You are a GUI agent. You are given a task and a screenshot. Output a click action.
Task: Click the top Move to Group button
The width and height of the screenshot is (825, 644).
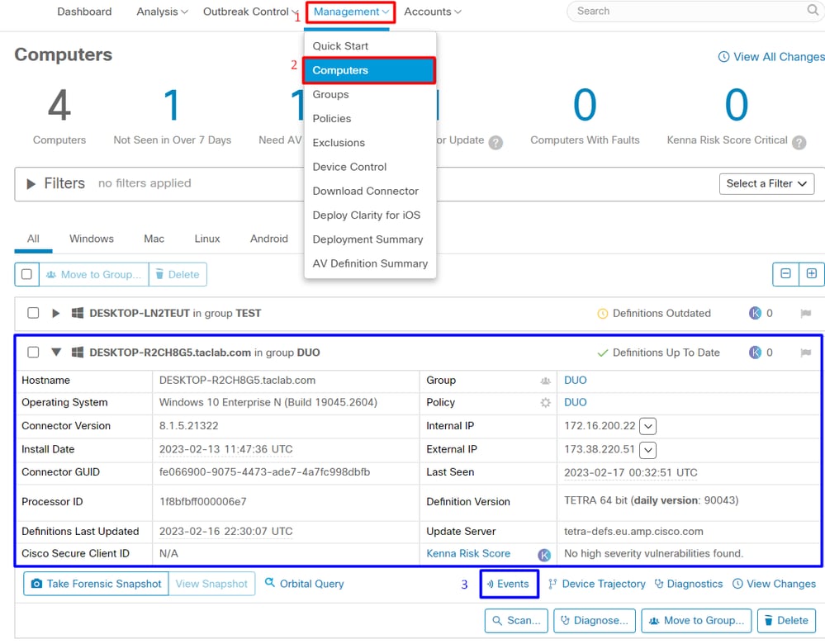[93, 274]
